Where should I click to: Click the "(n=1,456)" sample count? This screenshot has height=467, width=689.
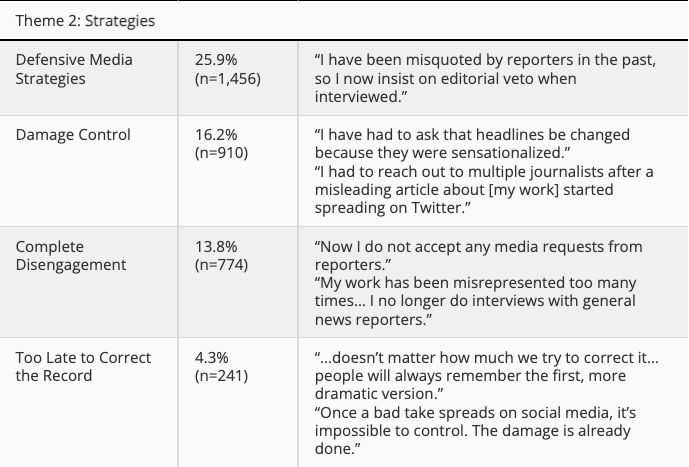228,78
